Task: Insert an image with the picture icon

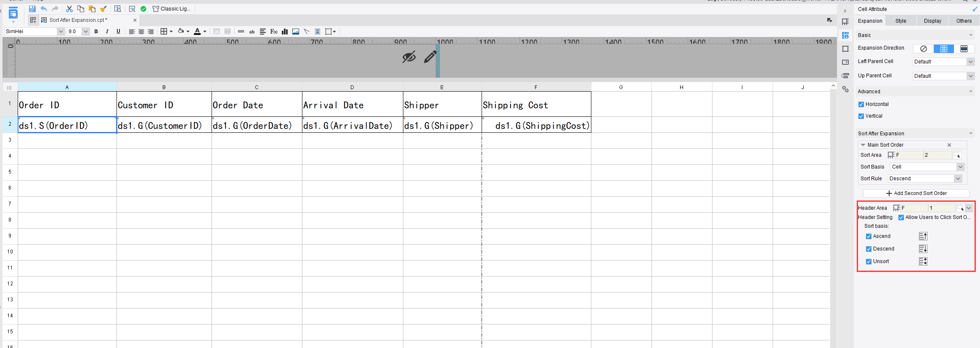Action: click(x=296, y=32)
